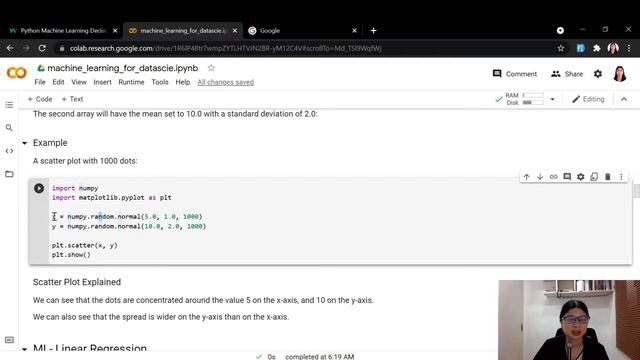Image resolution: width=640 pixels, height=360 pixels.
Task: Add comment to cell icon
Action: (567, 177)
